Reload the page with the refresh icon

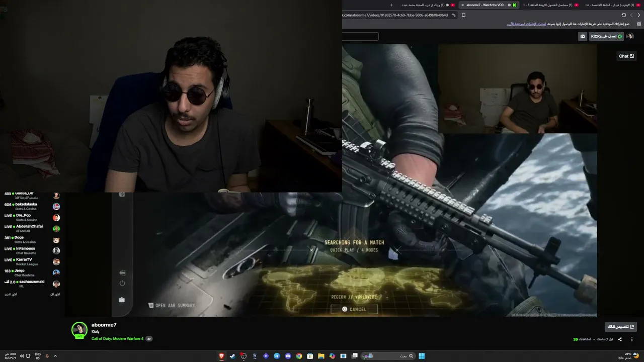pos(624,15)
